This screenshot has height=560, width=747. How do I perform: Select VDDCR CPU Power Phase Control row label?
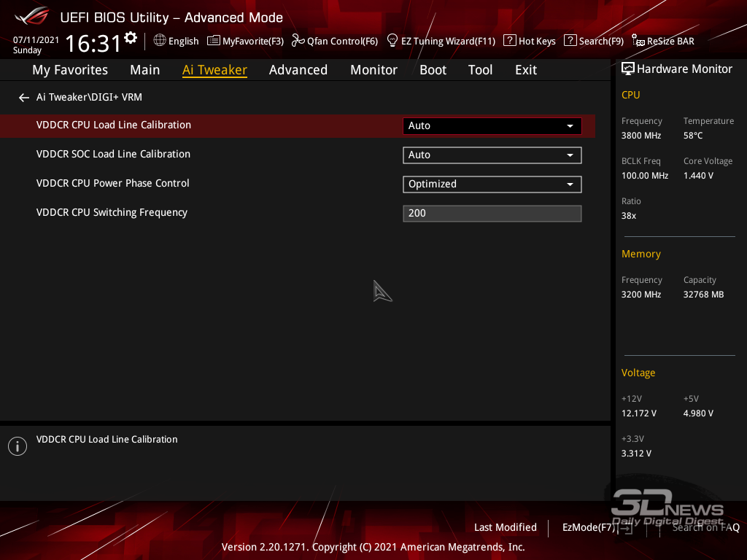tap(112, 183)
